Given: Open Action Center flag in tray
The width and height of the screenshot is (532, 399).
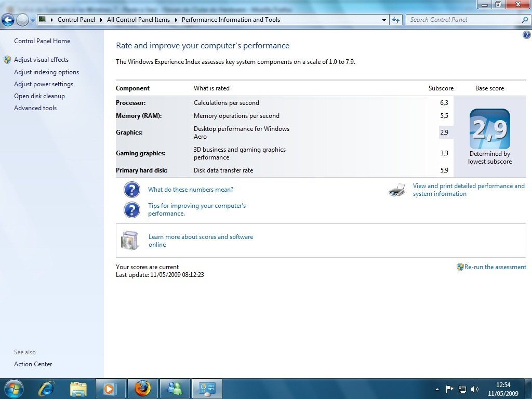Looking at the screenshot, I should click(449, 389).
